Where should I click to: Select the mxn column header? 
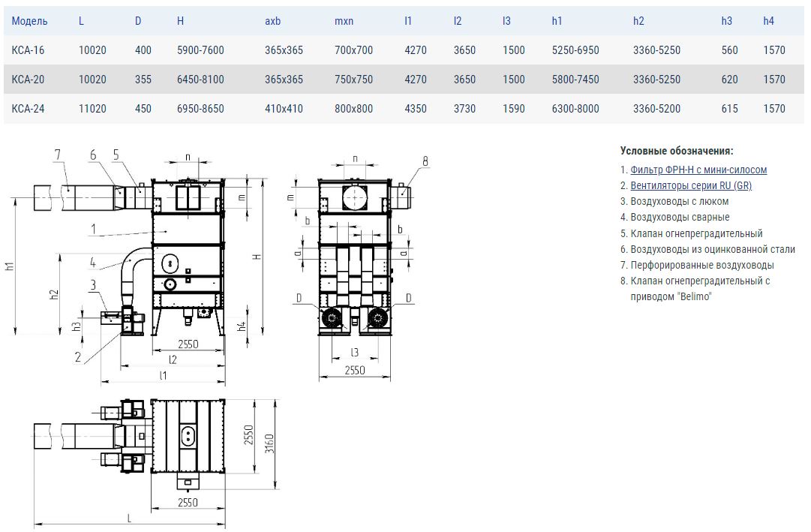point(344,21)
